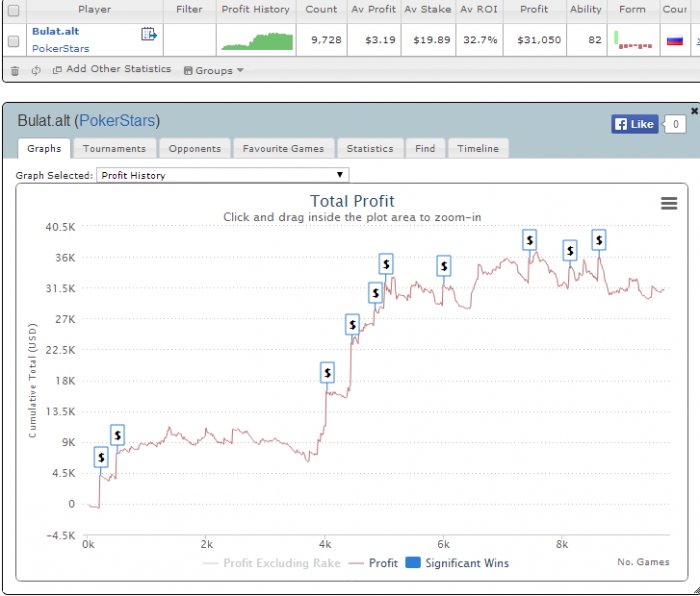Toggle Profit Excluding Rake legend series
This screenshot has height=596, width=700.
(x=272, y=563)
